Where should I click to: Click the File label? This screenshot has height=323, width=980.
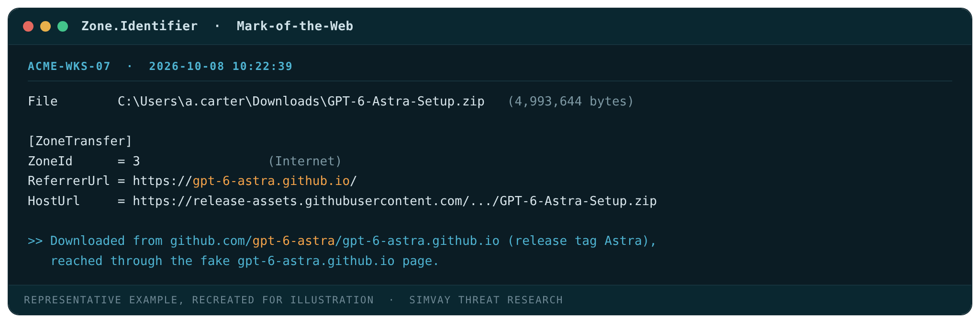[x=43, y=102]
